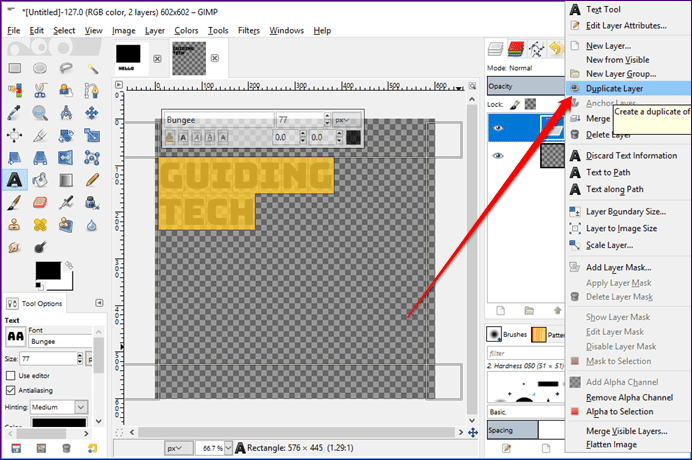Adjust the layer Opacity slider
Image resolution: width=692 pixels, height=460 pixels.
(526, 86)
